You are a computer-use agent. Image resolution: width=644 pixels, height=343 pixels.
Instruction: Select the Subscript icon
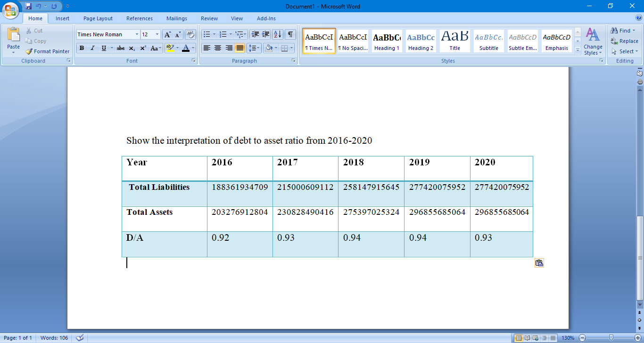coord(131,49)
